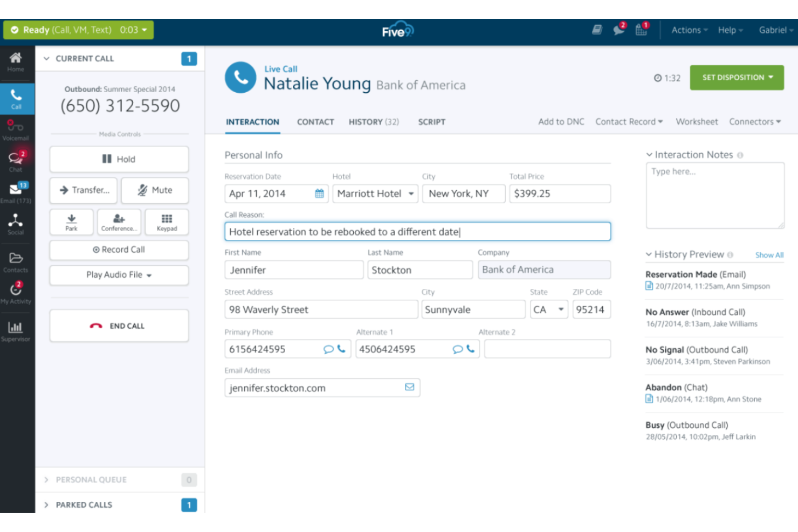The image size is (798, 532).
Task: Open the Keypad from media controls
Action: point(166,222)
